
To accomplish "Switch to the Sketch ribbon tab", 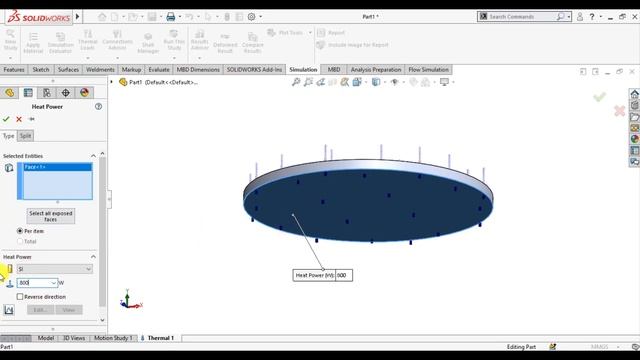I will 41,70.
